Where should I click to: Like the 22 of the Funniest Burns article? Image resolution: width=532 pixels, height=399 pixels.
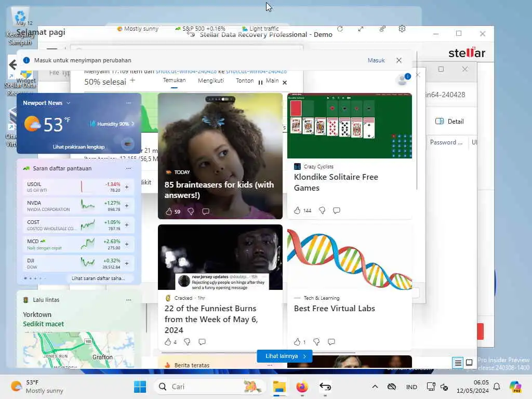point(168,342)
